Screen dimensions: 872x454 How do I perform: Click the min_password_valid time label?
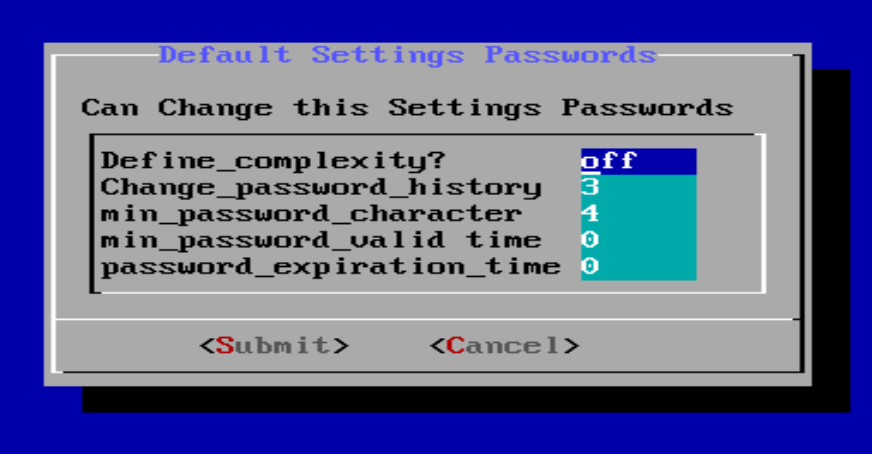(x=321, y=240)
